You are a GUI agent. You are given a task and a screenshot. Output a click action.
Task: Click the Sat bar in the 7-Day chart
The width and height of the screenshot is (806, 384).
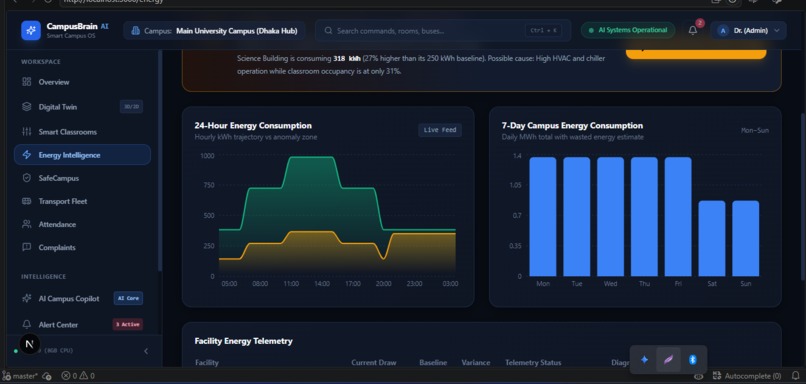[712, 239]
